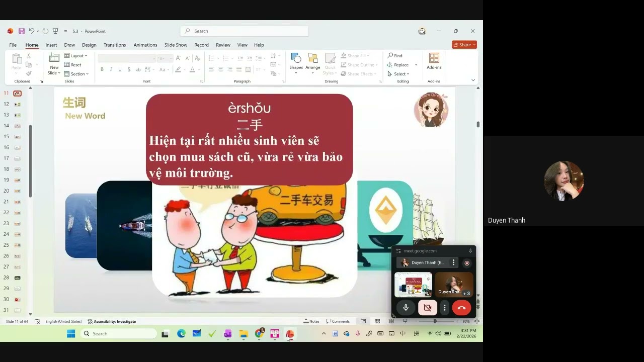Image resolution: width=644 pixels, height=362 pixels.
Task: Toggle Underline formatting
Action: pos(120,69)
